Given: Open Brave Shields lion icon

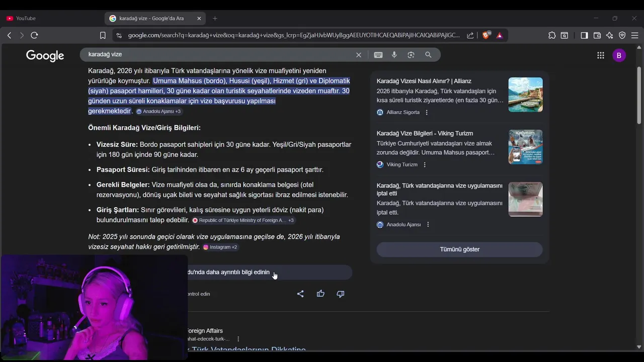Looking at the screenshot, I should [486, 35].
